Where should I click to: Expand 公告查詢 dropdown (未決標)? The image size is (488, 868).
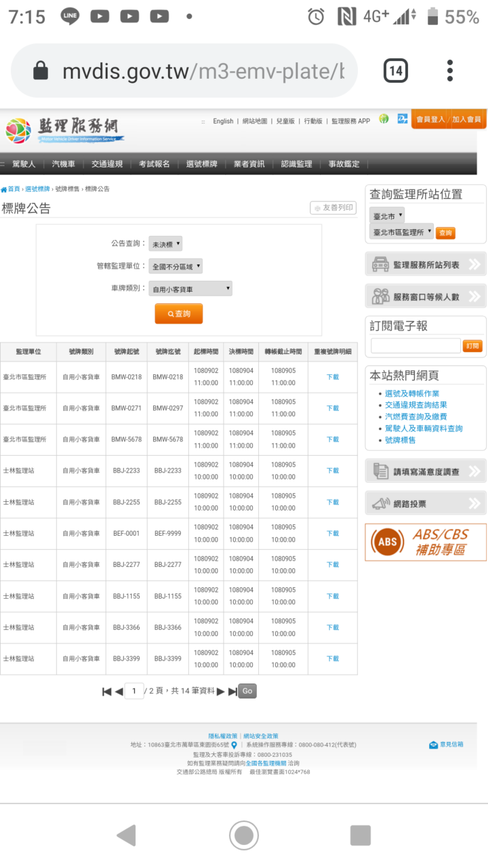pos(165,243)
